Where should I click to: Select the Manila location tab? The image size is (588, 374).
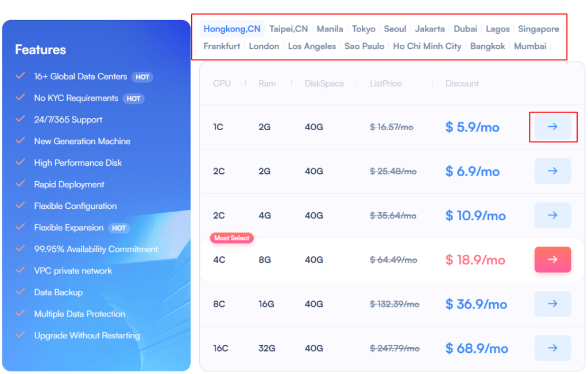[x=330, y=29]
